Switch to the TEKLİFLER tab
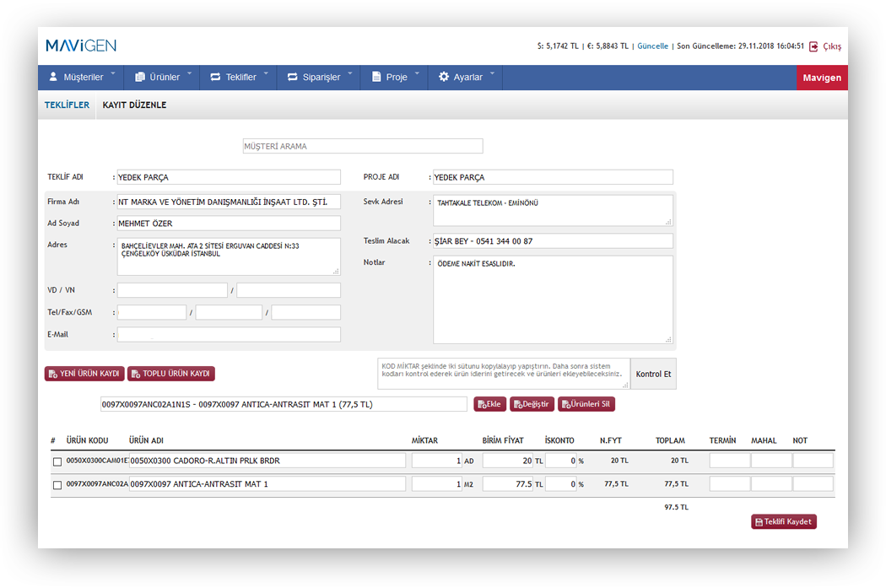886x588 pixels. (67, 105)
